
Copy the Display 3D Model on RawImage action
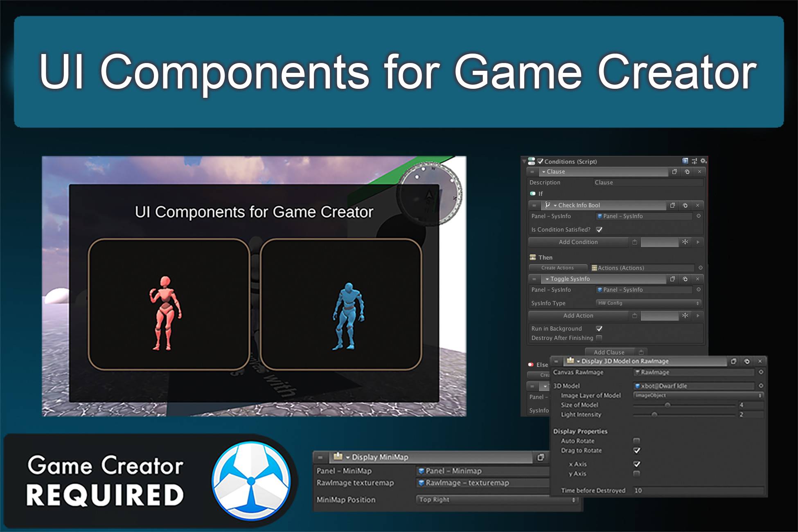(733, 361)
